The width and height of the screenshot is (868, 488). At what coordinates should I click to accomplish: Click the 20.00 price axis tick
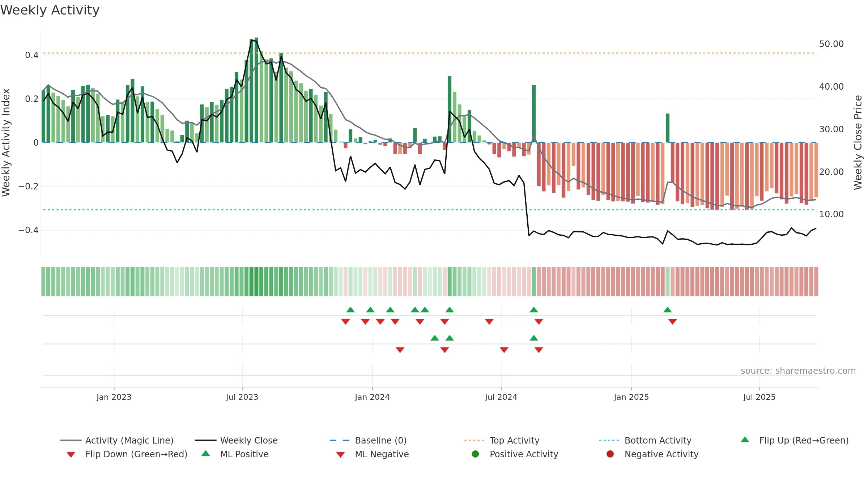(x=831, y=172)
